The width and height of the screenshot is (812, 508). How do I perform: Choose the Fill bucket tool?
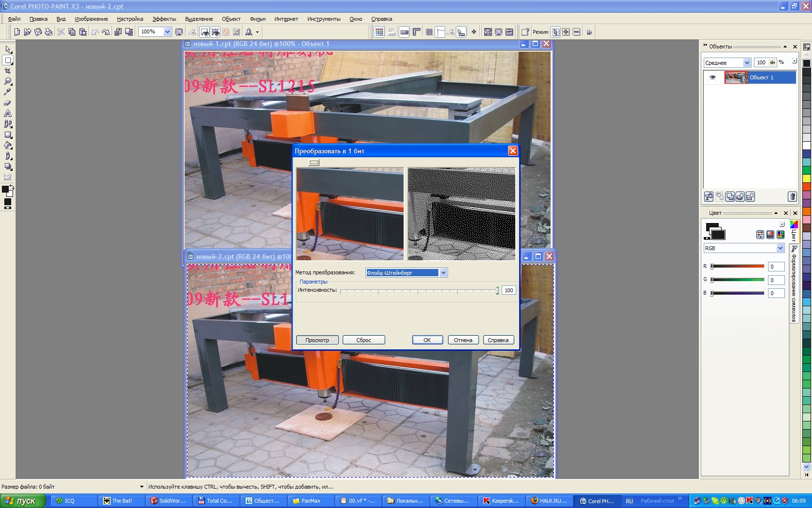coord(8,145)
